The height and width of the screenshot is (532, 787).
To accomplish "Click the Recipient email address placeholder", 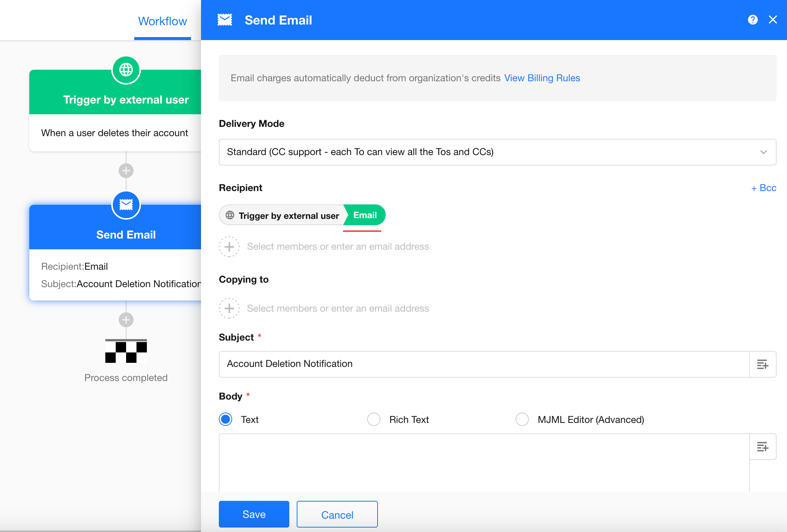I will 338,247.
